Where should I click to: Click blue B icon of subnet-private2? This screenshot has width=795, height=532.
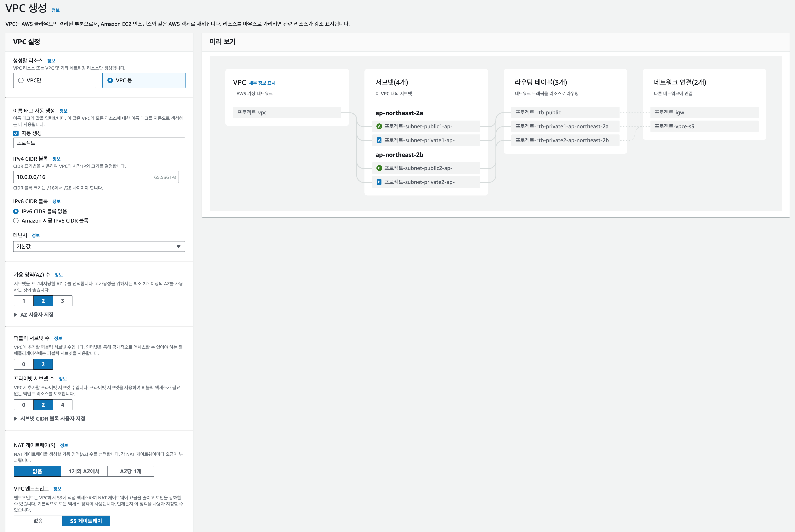tap(379, 182)
